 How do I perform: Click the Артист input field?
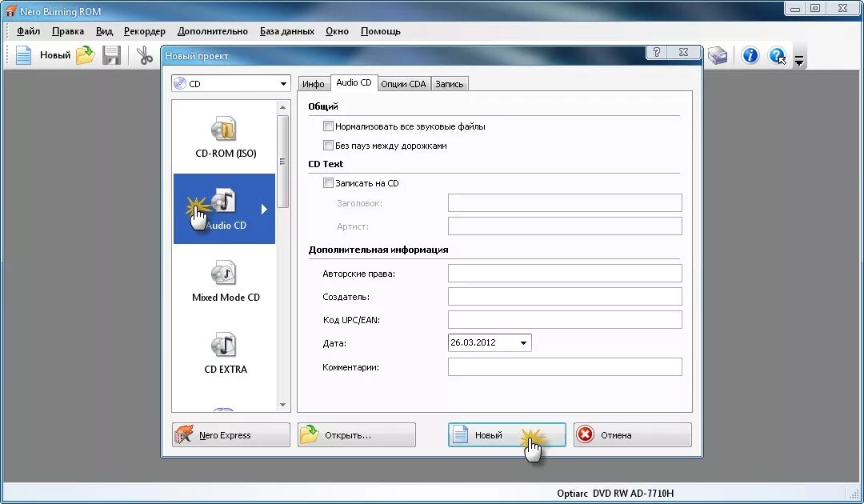565,226
